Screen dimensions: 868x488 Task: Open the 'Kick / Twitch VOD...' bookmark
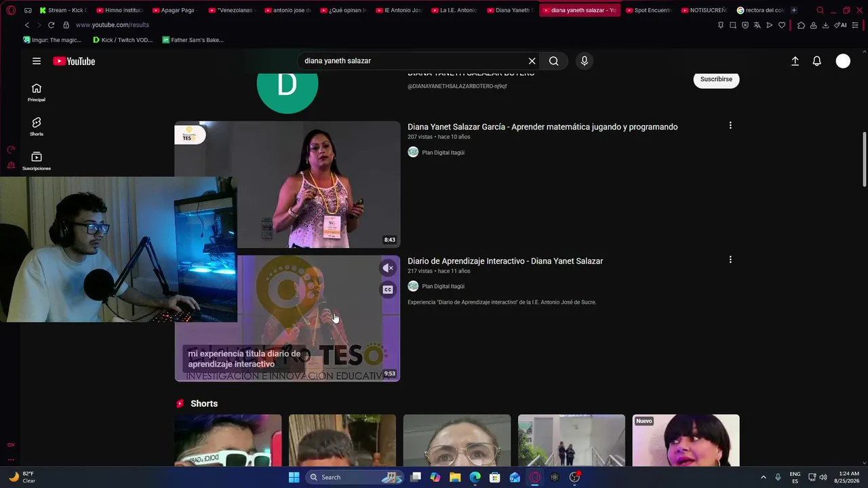pos(123,40)
